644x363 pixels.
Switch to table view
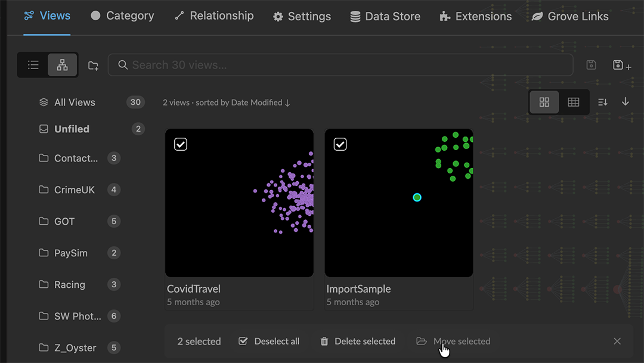(x=574, y=102)
